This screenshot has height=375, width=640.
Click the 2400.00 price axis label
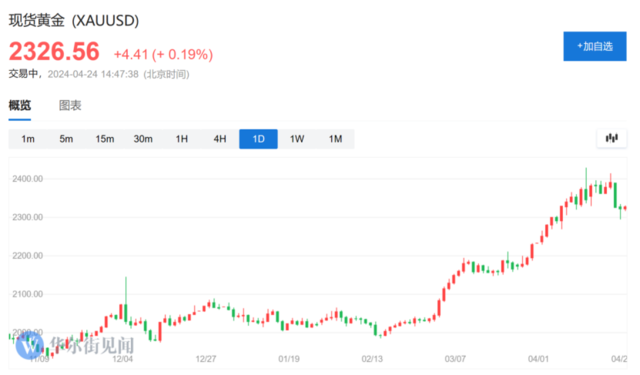tap(27, 179)
